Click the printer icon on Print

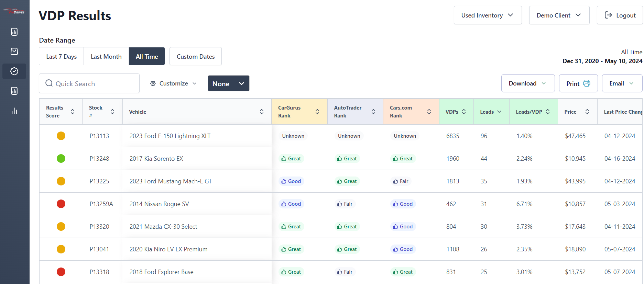(x=587, y=83)
